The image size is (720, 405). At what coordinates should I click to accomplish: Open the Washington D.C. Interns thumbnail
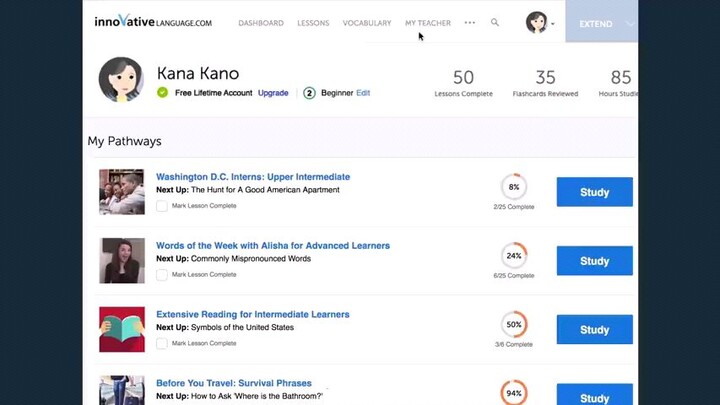pos(122,192)
